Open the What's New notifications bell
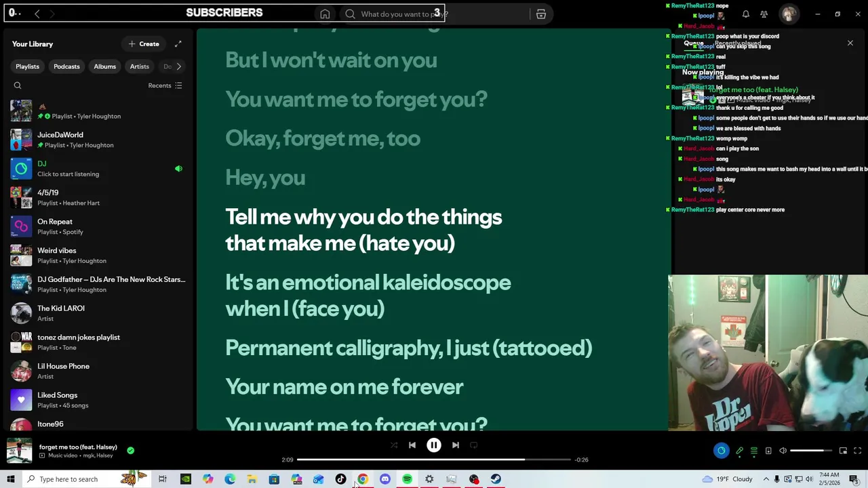Screen dimensions: 868x488 745,14
